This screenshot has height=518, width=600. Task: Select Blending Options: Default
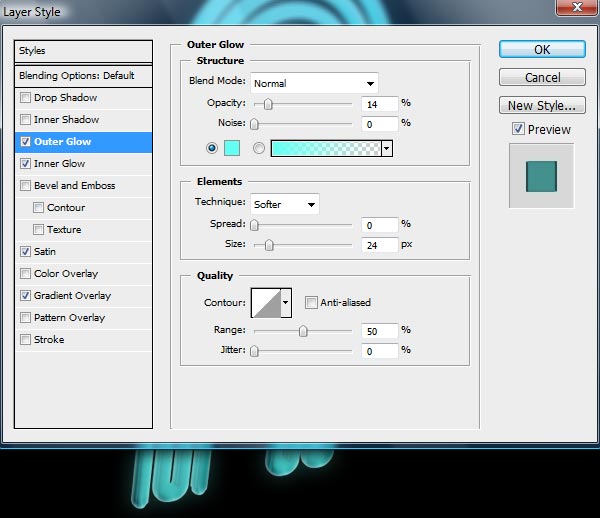click(x=83, y=76)
